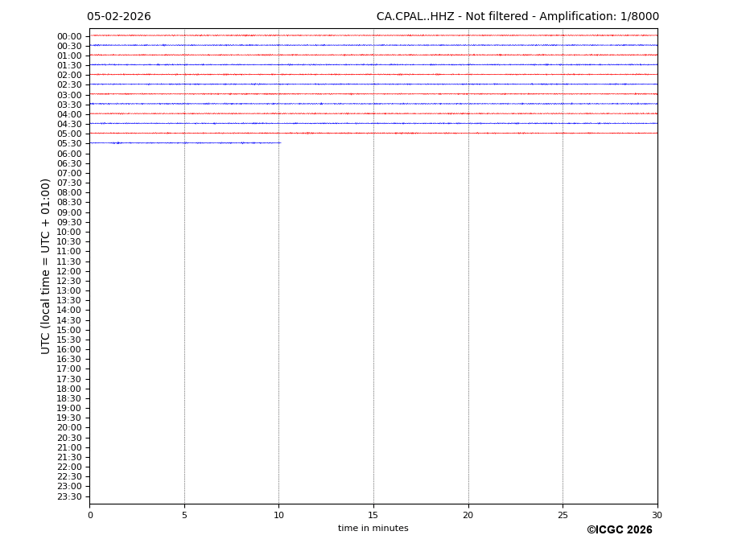746x560 pixels.
Task: Select the UTC local time axis label
Action: point(46,266)
